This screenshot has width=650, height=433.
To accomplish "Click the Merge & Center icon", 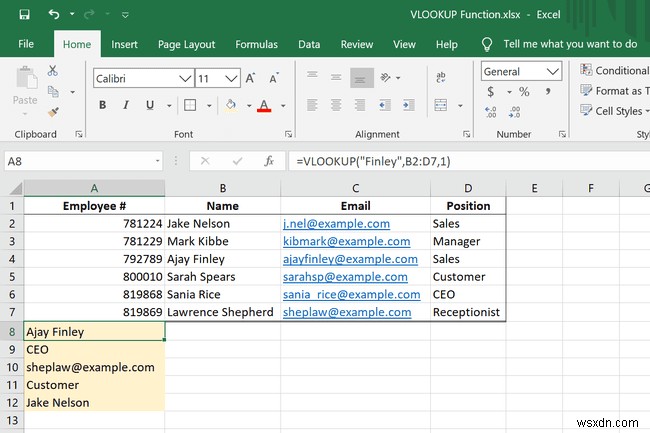I will 441,105.
